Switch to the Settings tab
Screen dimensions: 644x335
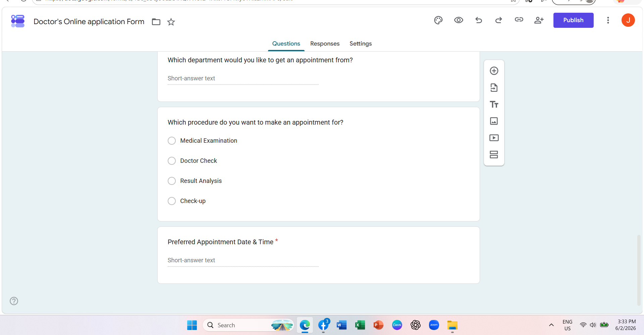[x=361, y=44]
